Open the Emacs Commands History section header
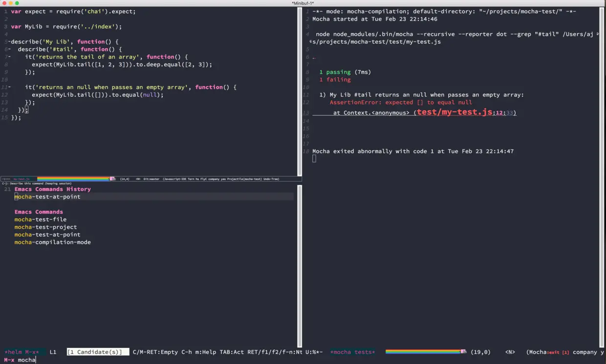 pos(52,189)
